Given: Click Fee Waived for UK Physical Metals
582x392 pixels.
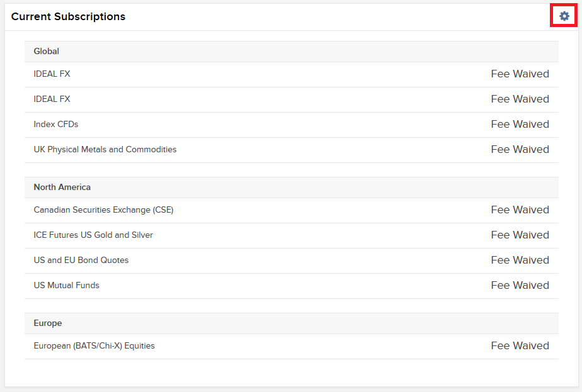Looking at the screenshot, I should pos(520,150).
